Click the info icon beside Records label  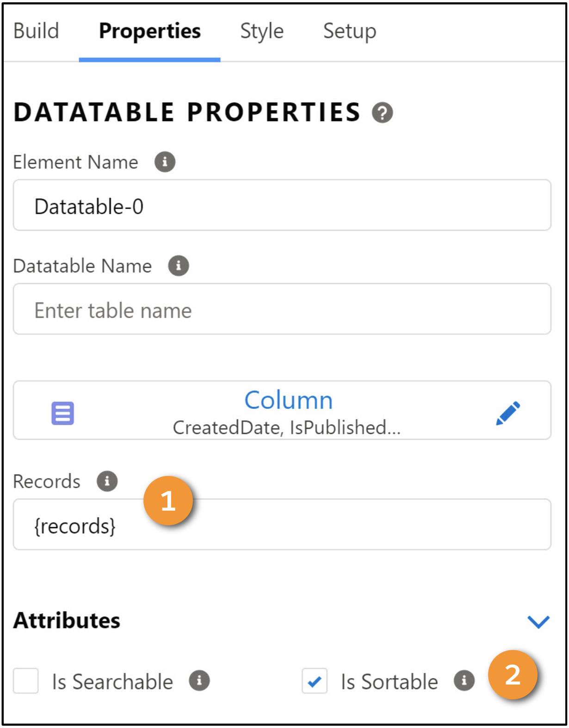point(107,481)
